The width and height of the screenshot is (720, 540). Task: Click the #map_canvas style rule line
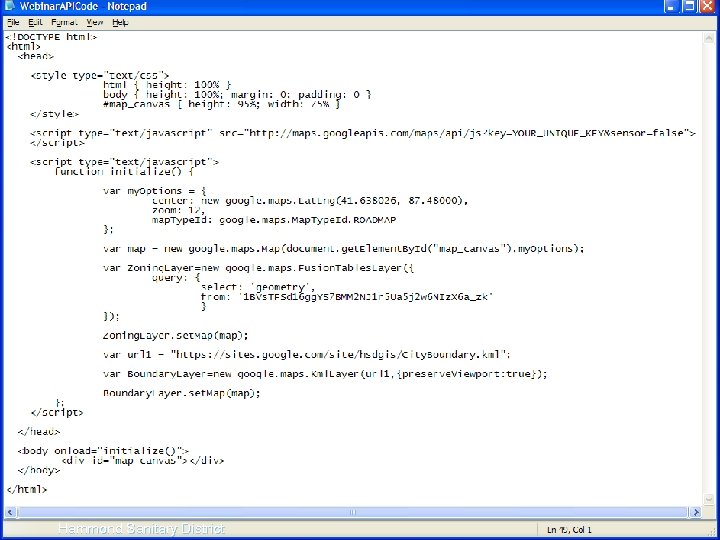coord(222,104)
